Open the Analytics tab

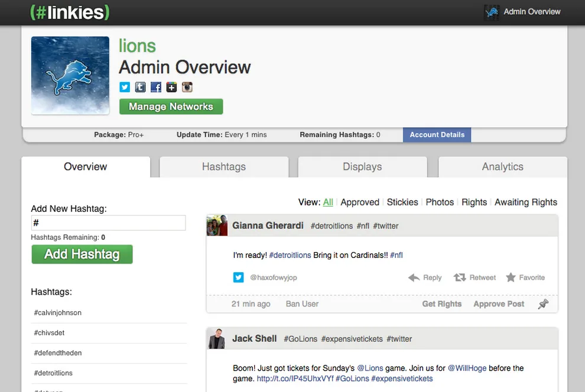(502, 166)
